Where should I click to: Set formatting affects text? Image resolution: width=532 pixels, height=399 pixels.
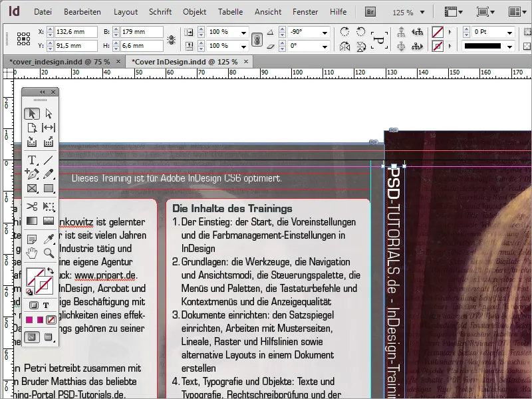(x=46, y=305)
